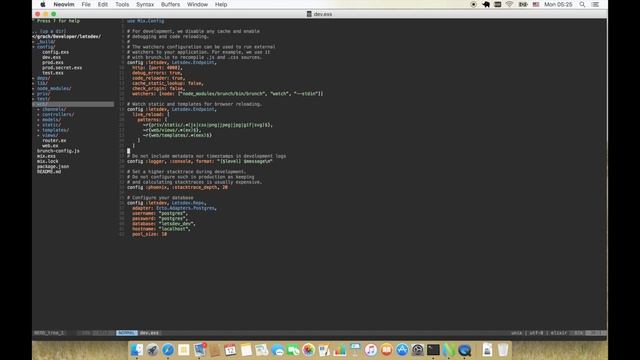Open App Store from the dock
The image size is (640, 360).
(402, 350)
